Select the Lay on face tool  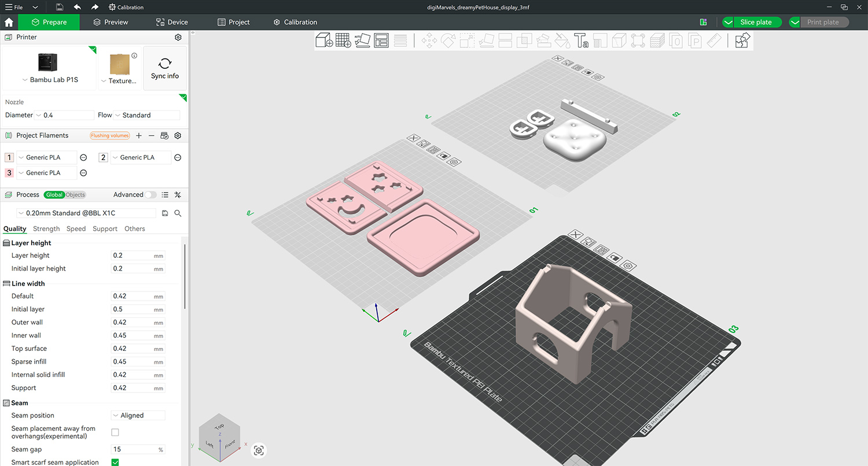[486, 40]
